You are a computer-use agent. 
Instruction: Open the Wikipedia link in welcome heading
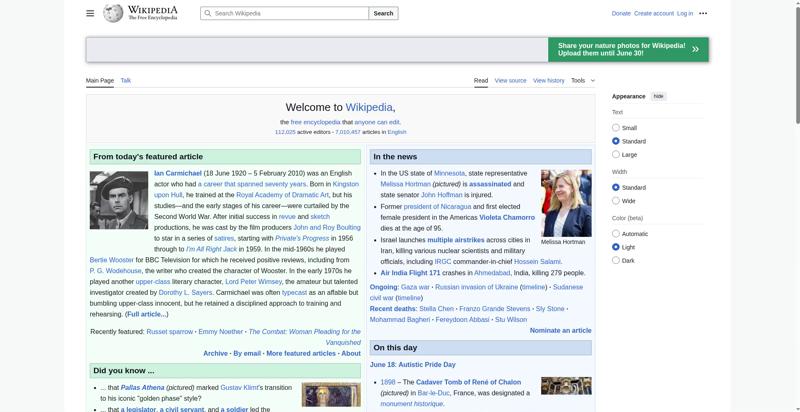pyautogui.click(x=369, y=108)
